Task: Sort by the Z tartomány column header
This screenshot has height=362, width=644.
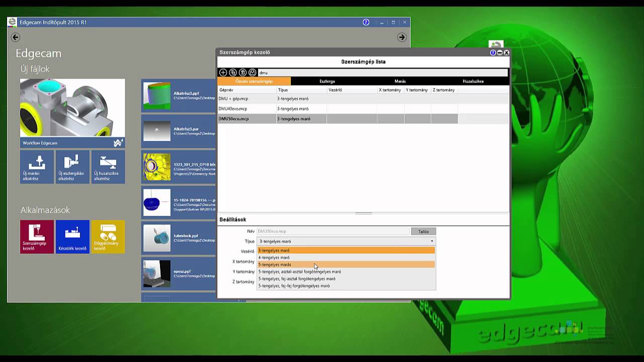Action: (x=444, y=90)
